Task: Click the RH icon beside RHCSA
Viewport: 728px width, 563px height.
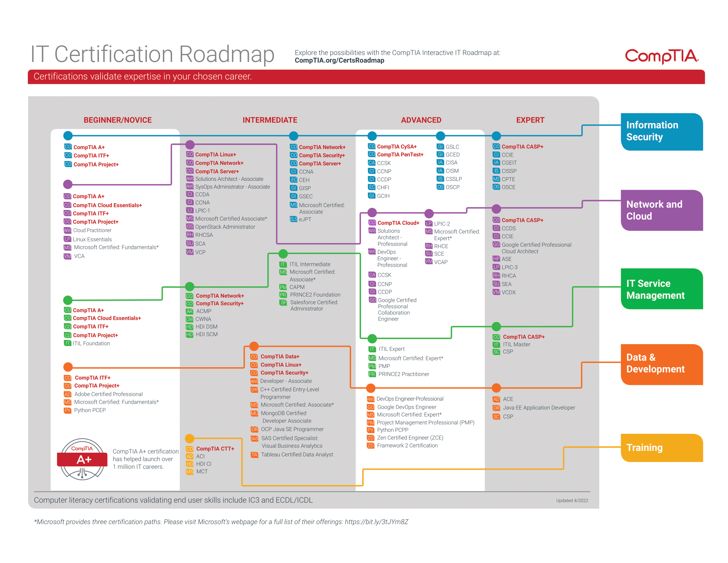Action: pyautogui.click(x=190, y=235)
